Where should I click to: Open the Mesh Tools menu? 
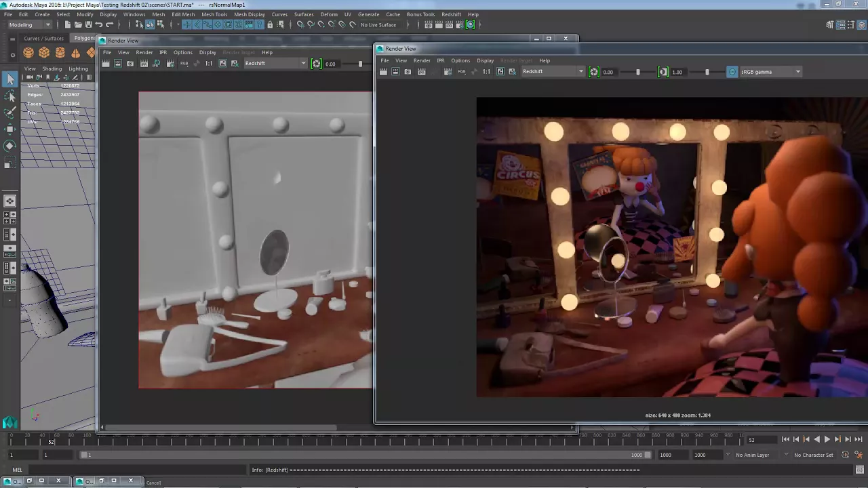[214, 14]
